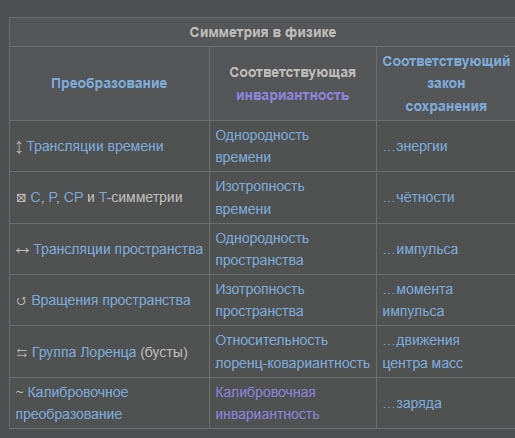515x438 pixels.
Task: Open the purple инвариантность header link
Action: tap(293, 96)
